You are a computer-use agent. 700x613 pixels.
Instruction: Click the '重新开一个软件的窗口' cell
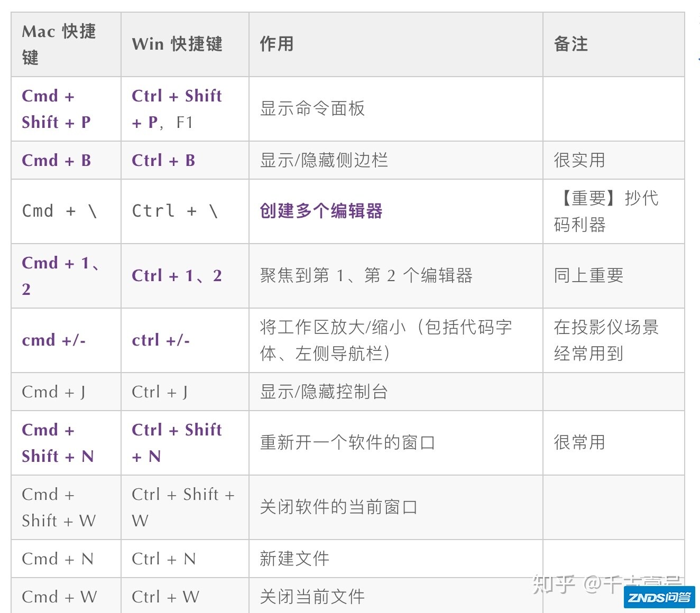click(x=396, y=443)
